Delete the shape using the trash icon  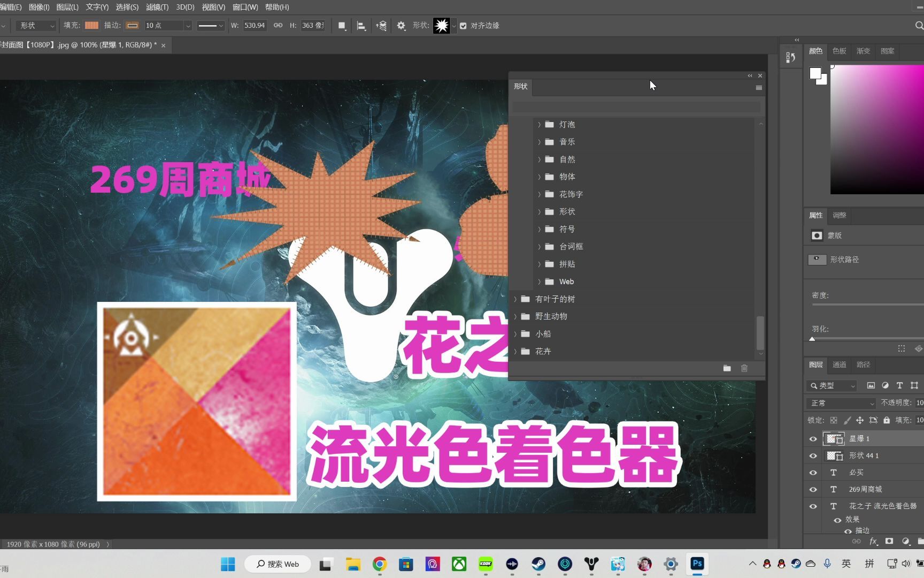coord(744,368)
